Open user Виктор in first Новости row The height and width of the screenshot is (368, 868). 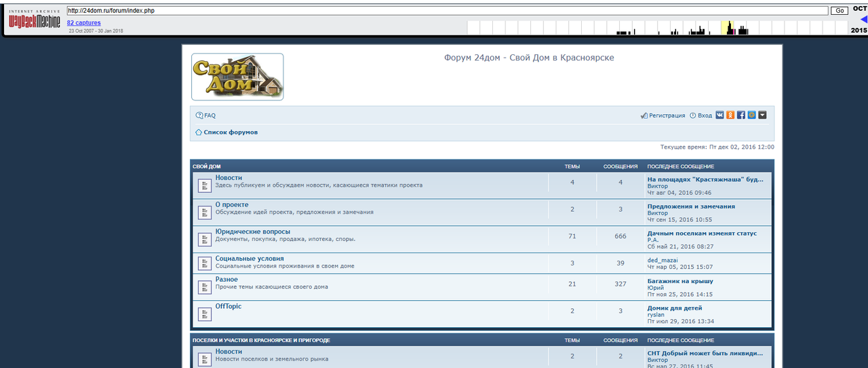[658, 186]
